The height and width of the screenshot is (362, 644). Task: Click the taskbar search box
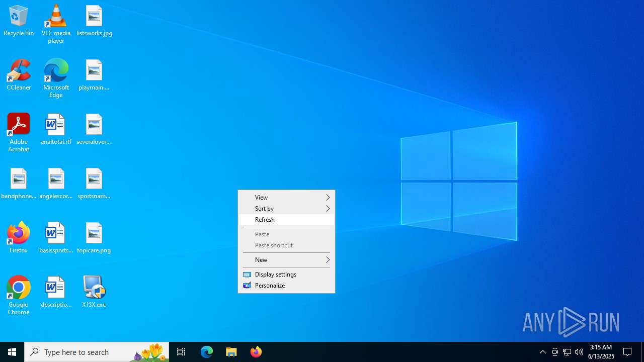[x=97, y=352]
